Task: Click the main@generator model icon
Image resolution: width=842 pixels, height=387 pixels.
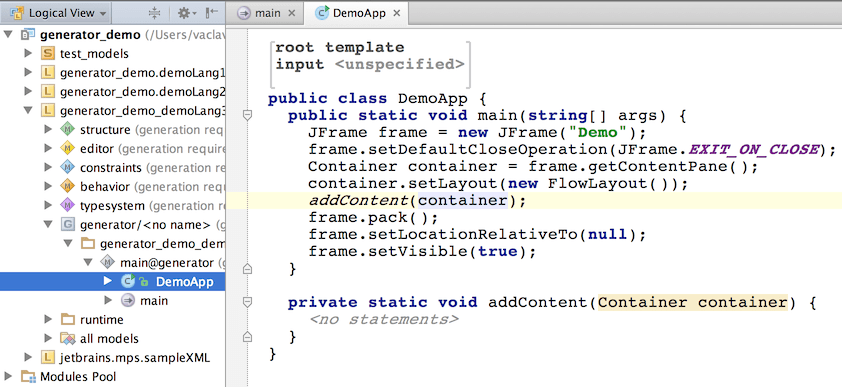Action: [107, 263]
